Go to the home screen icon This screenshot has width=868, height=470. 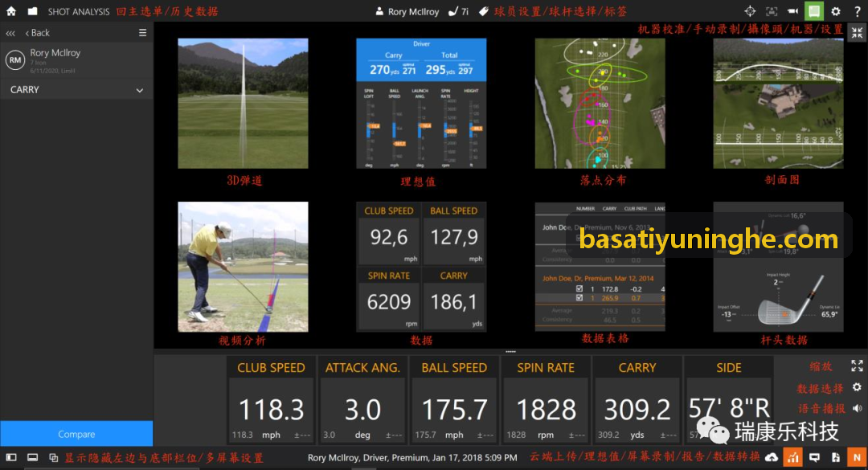(11, 11)
